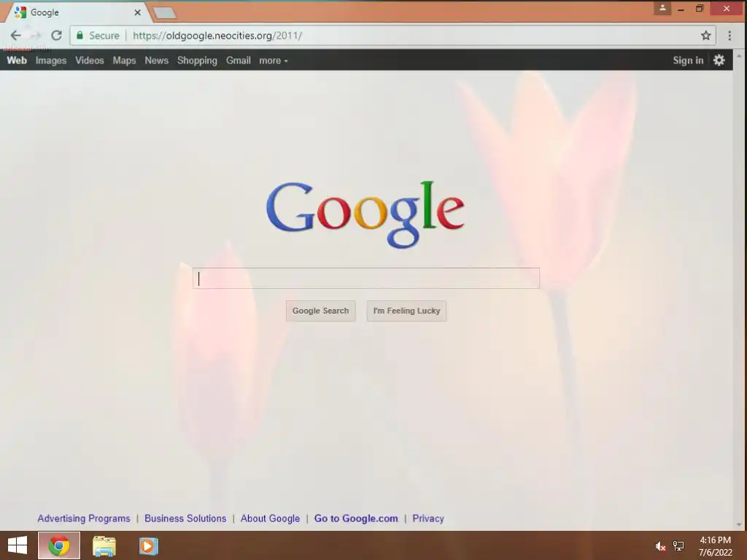Open the network tray icon
This screenshot has width=747, height=560.
pos(678,546)
